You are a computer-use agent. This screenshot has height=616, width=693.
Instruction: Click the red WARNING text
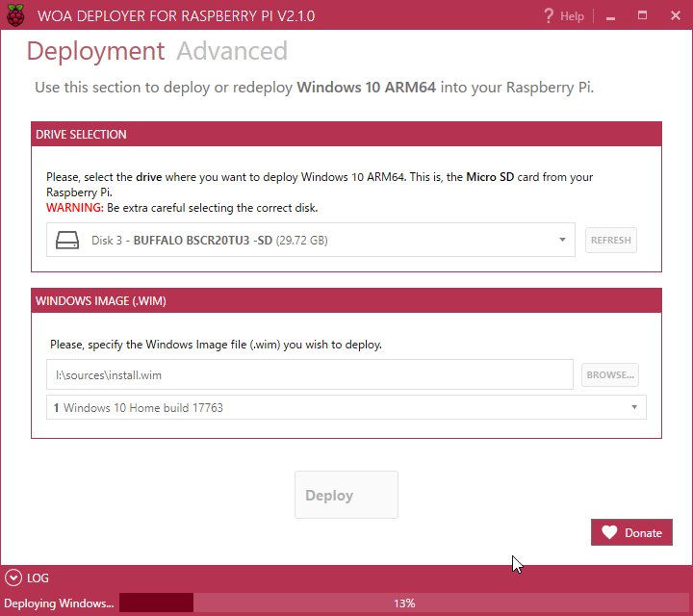[x=75, y=208]
